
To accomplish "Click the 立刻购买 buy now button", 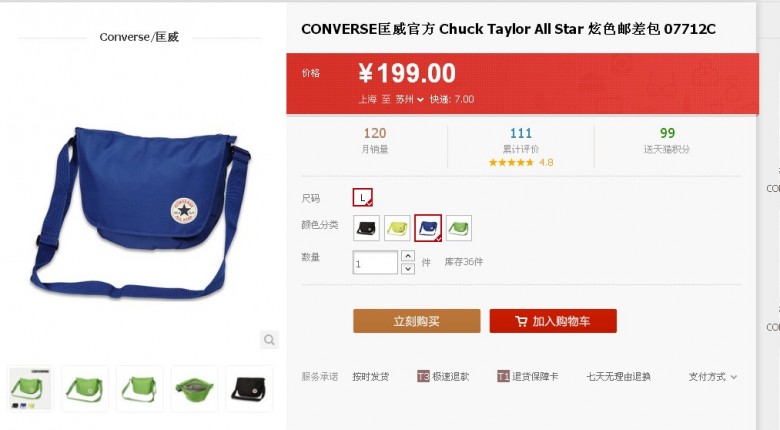I will (x=417, y=321).
